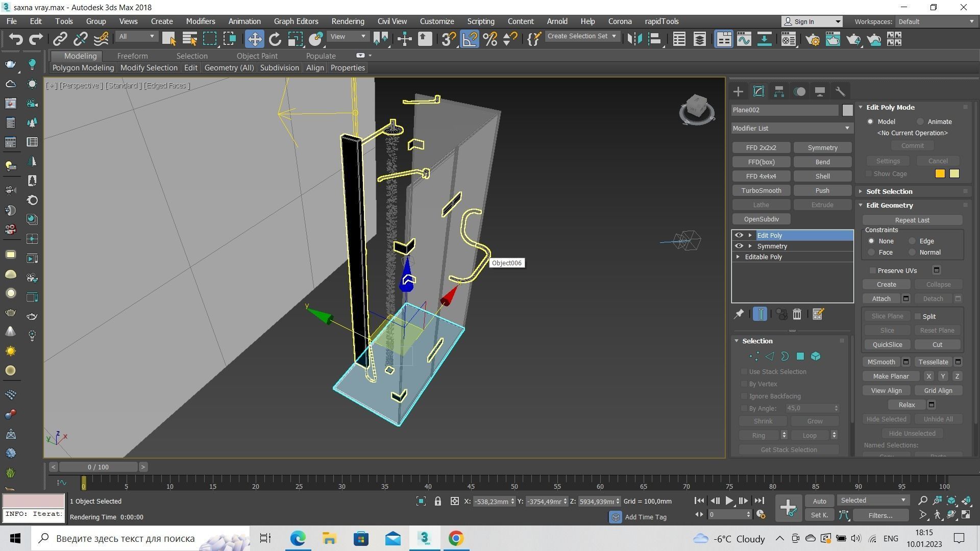Toggle the Angle Snap icon
Screen dimensions: 980x551
coord(470,39)
